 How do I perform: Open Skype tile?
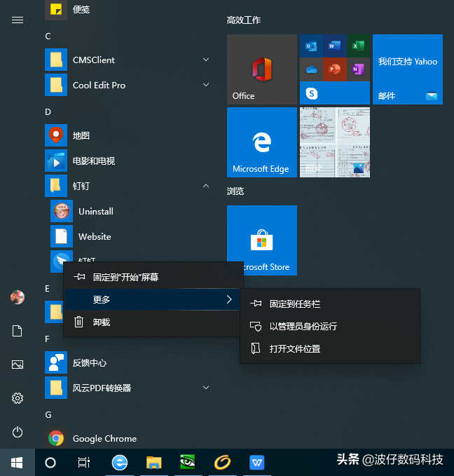point(335,93)
